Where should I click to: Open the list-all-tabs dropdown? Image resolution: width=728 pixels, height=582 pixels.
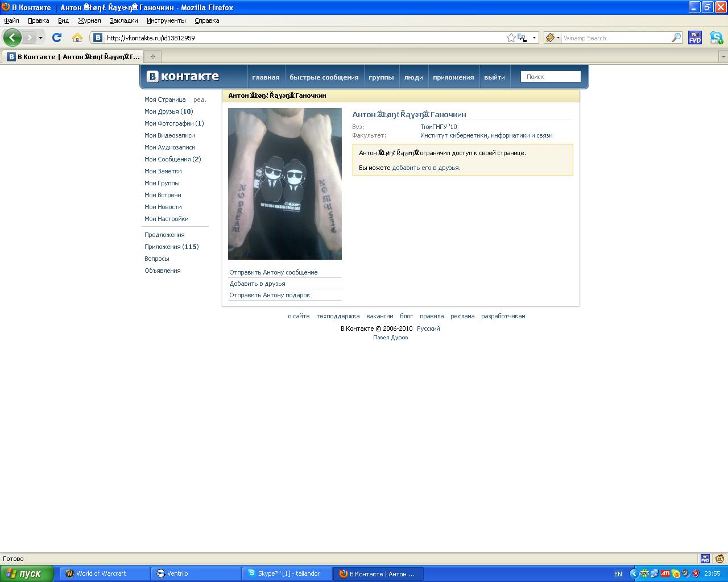pyautogui.click(x=723, y=57)
